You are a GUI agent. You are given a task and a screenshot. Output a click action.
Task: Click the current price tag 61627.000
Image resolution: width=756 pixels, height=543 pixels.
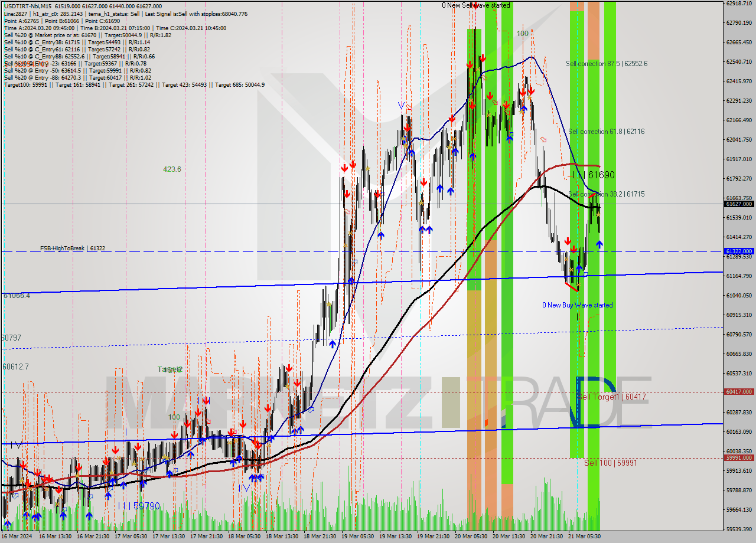(739, 204)
